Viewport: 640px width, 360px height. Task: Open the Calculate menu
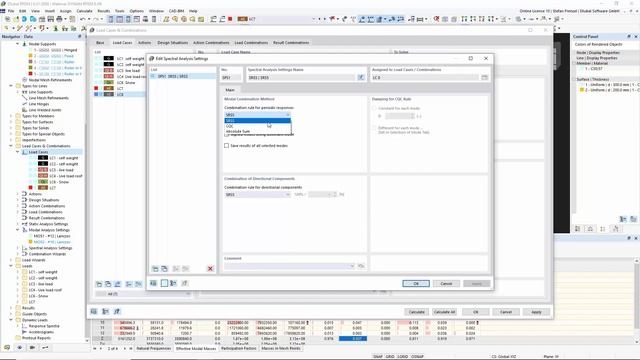tap(84, 11)
